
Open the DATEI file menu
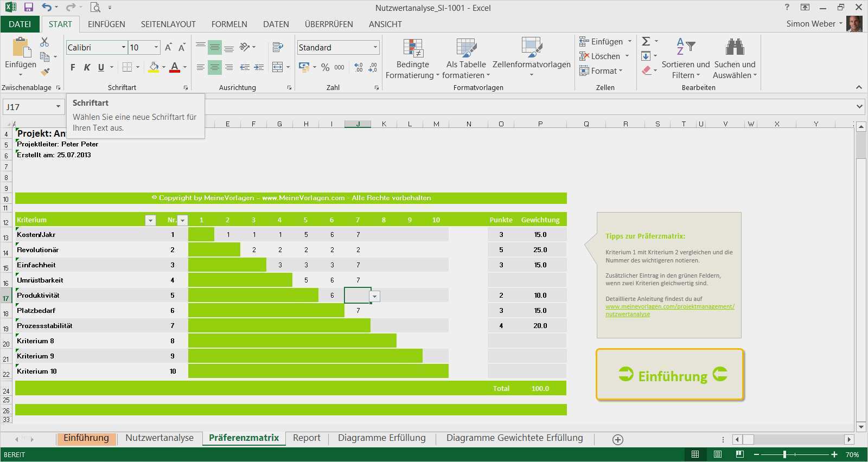20,24
